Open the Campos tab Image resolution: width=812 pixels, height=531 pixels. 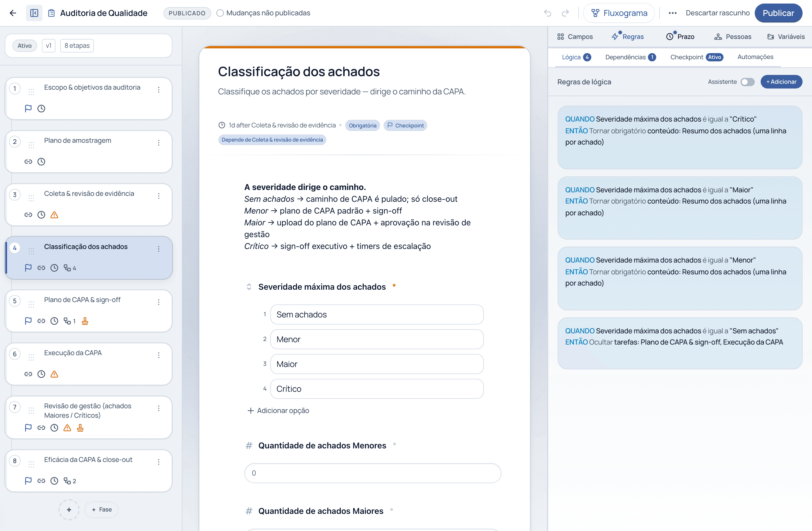(x=575, y=37)
